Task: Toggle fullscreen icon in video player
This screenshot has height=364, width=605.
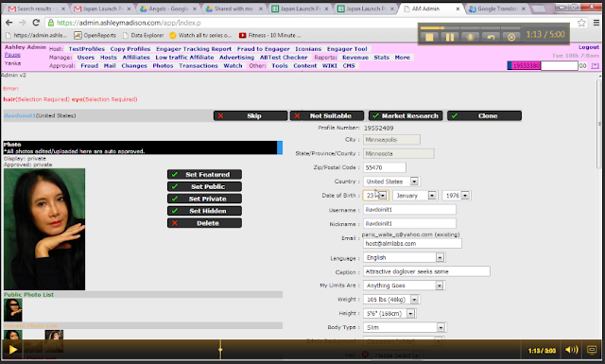Action: point(592,350)
